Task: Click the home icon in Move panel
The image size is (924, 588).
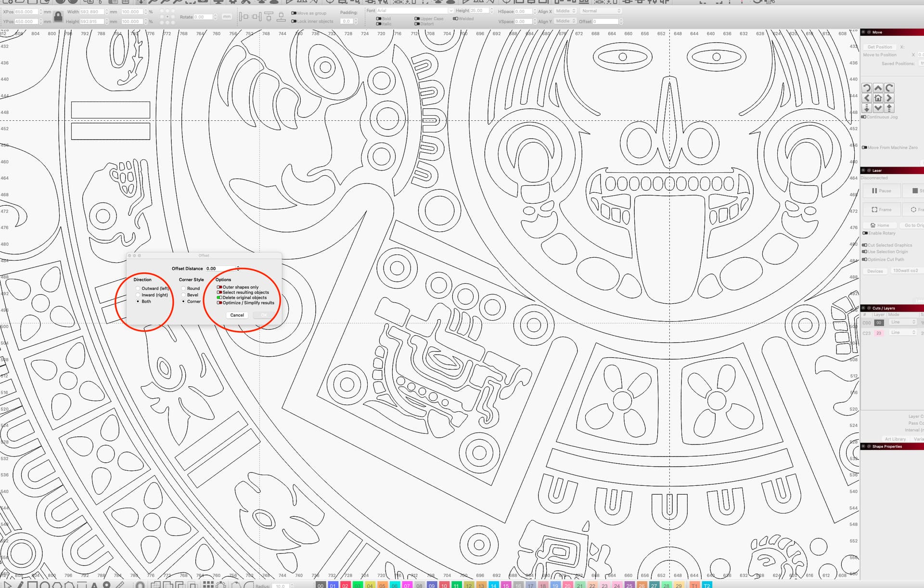Action: pyautogui.click(x=878, y=98)
